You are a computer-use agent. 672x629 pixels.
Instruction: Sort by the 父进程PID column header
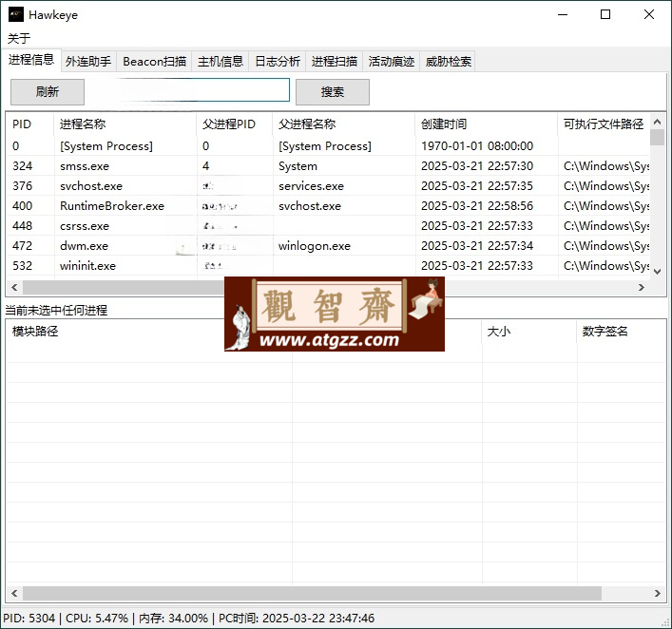(x=235, y=124)
